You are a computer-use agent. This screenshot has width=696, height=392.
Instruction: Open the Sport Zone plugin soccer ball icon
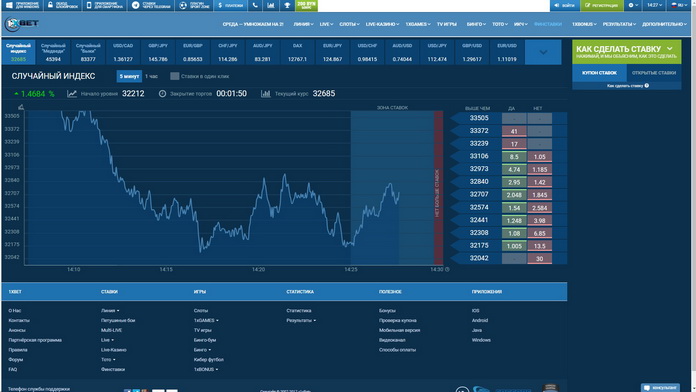click(x=183, y=5)
